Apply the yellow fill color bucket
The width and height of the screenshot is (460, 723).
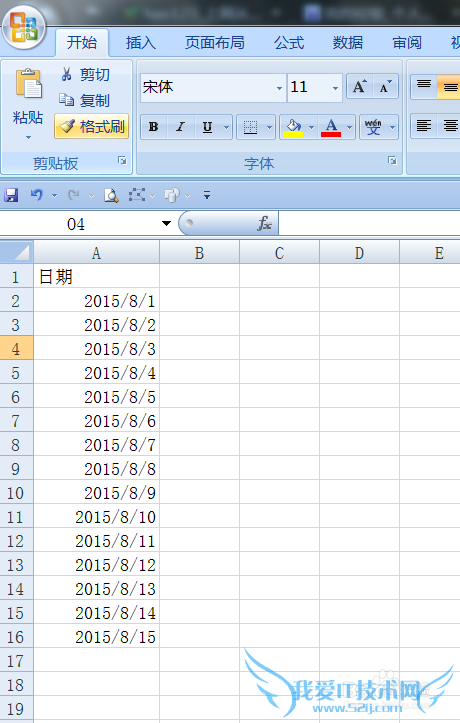293,127
